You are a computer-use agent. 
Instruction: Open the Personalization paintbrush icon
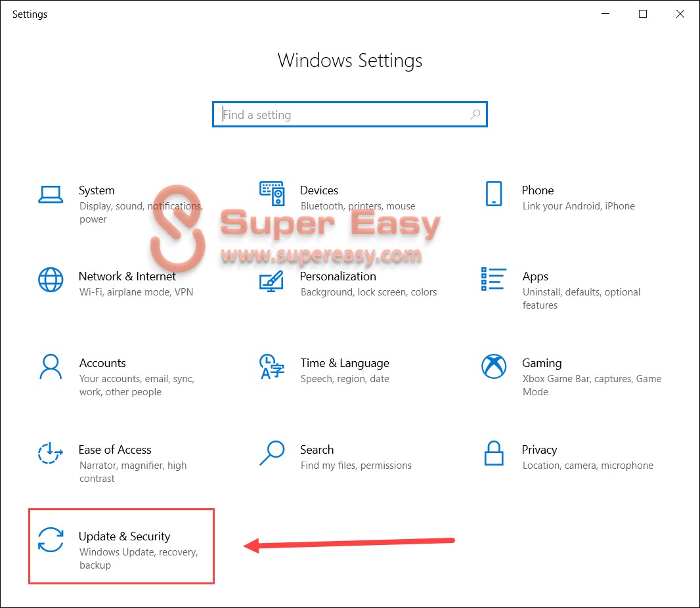click(x=271, y=281)
